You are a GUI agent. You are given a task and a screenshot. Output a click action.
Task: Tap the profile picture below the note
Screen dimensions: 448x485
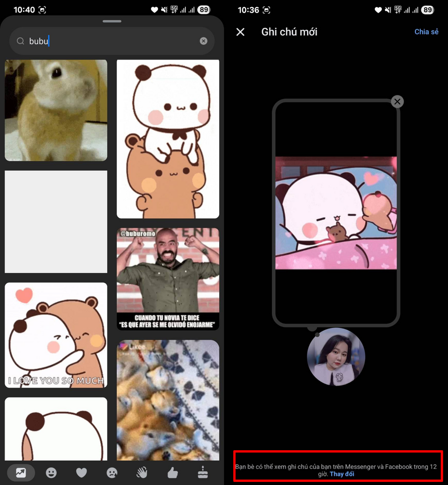pos(336,357)
